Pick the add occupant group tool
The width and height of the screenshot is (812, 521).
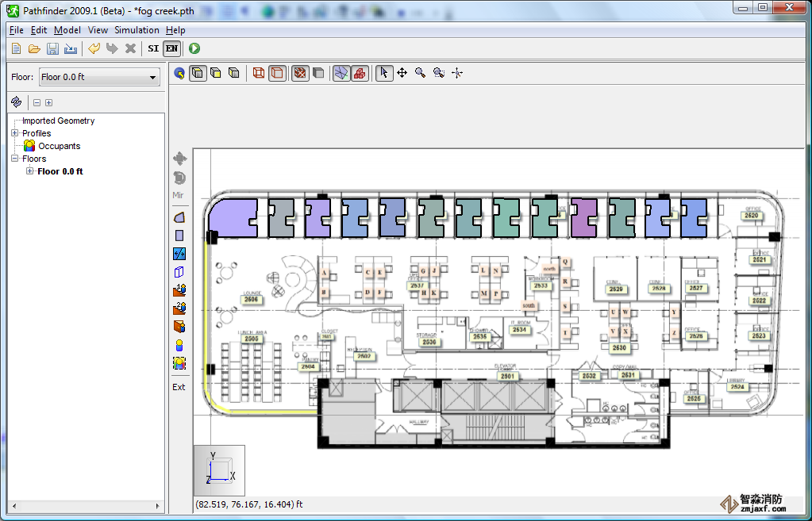pos(179,363)
